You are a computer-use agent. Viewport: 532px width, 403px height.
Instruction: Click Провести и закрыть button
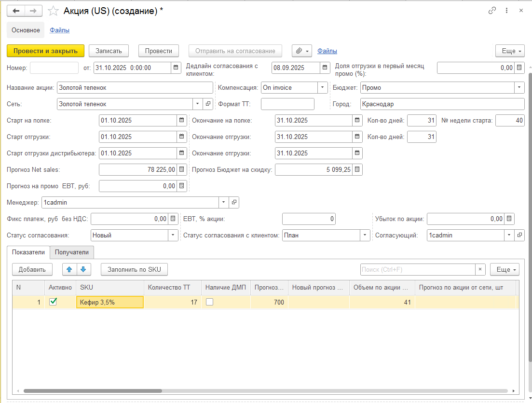(46, 51)
